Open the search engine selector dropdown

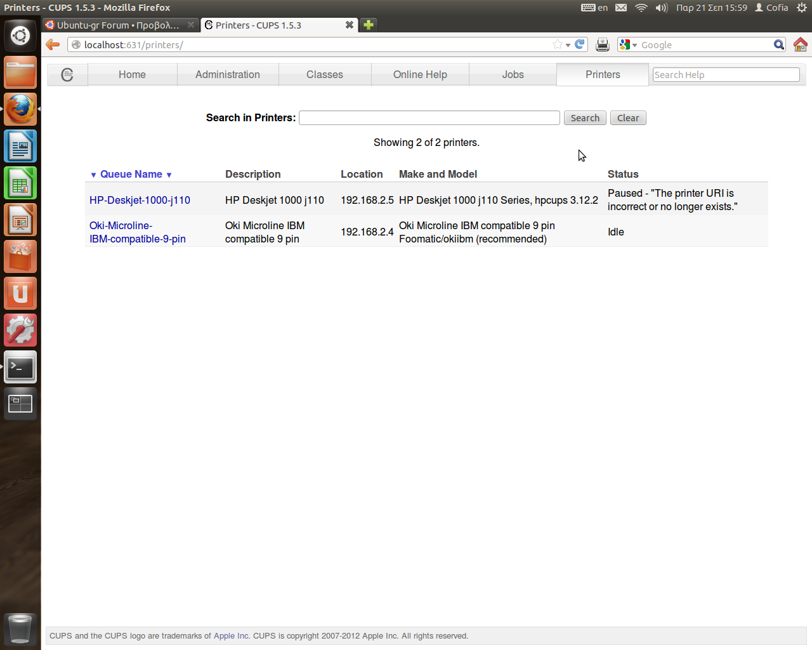point(628,44)
